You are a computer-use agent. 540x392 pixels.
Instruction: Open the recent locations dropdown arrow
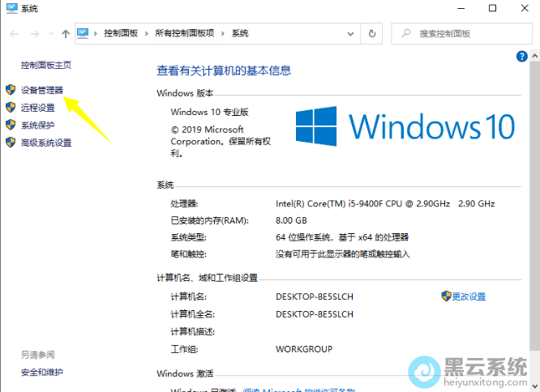(x=51, y=34)
